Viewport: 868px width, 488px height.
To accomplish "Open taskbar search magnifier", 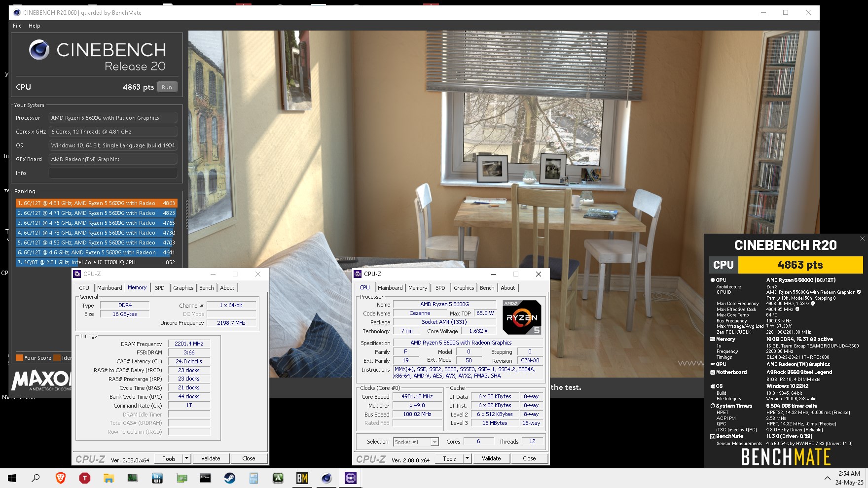I will (x=36, y=478).
